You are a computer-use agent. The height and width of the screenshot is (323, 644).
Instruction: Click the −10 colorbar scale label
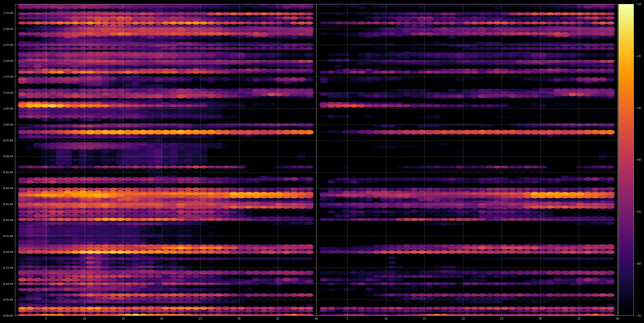[638, 4]
